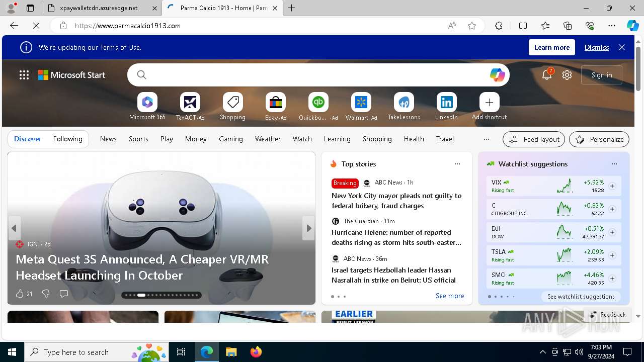This screenshot has height=362, width=644.
Task: Open the Walmart shortcut tile
Action: [361, 103]
